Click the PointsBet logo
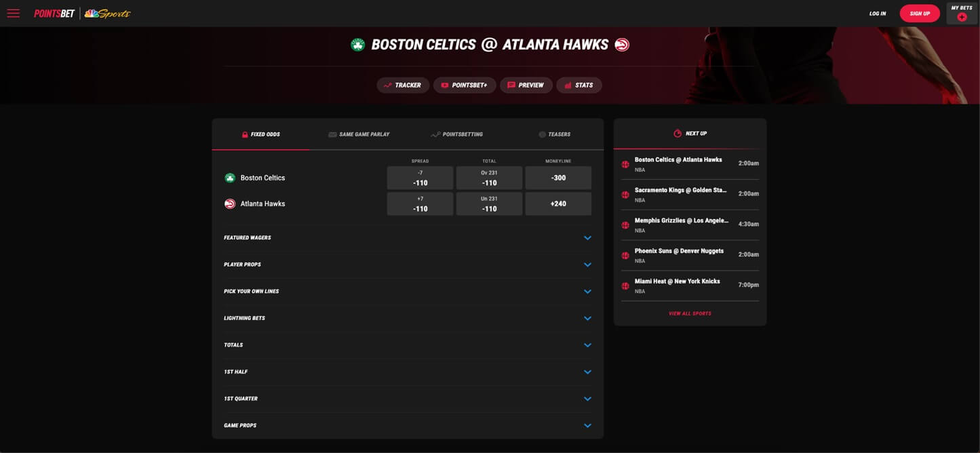 click(54, 14)
